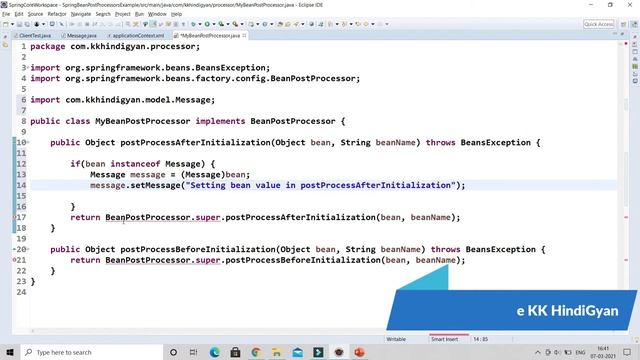The image size is (640, 360).
Task: Click the Coverage launch toolbar icon
Action: point(221,24)
